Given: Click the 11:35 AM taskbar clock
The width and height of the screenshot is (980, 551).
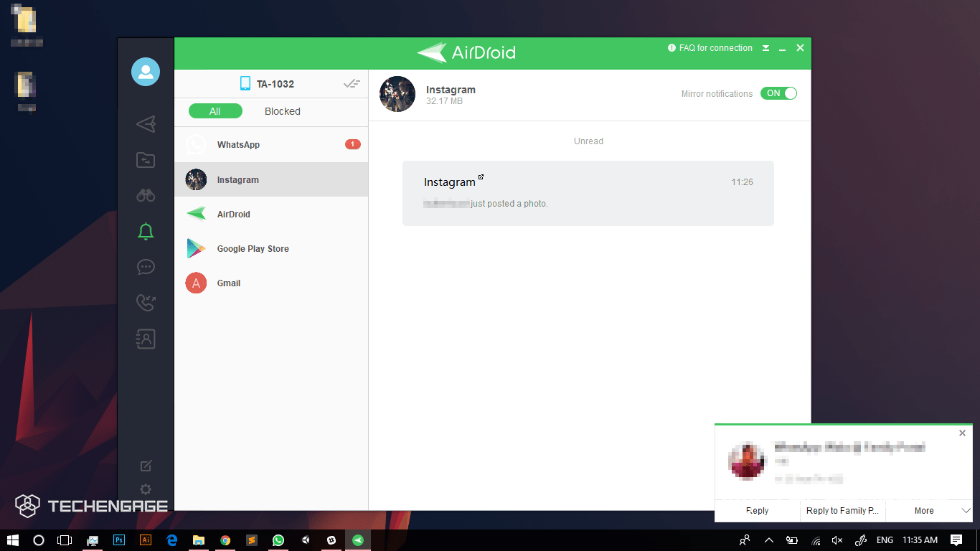Looking at the screenshot, I should coord(920,540).
